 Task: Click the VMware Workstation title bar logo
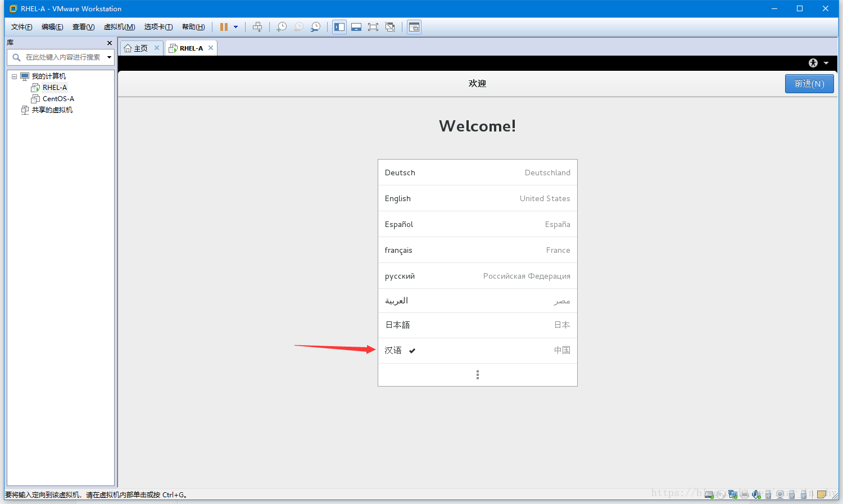[x=13, y=8]
